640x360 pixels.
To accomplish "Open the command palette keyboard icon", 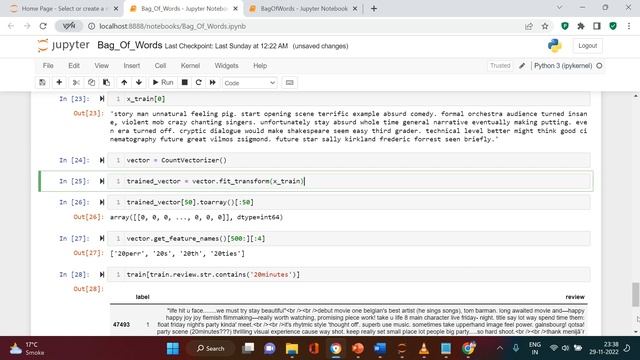I will coord(289,82).
